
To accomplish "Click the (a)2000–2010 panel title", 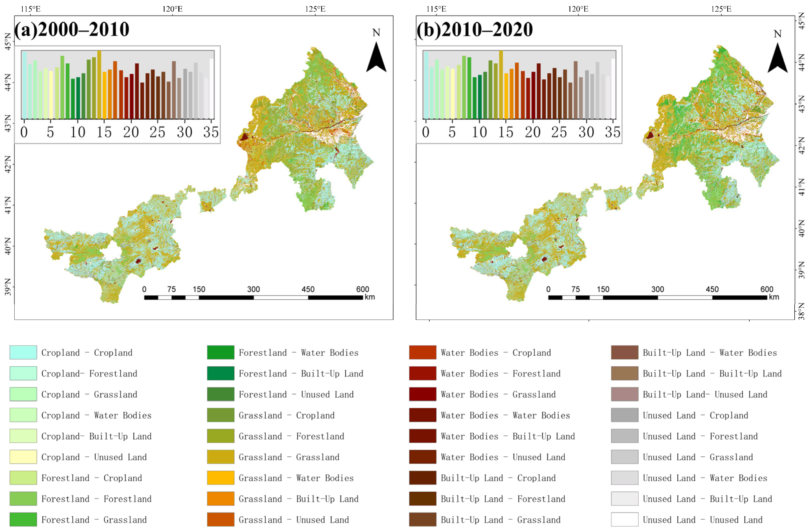I will (x=71, y=29).
